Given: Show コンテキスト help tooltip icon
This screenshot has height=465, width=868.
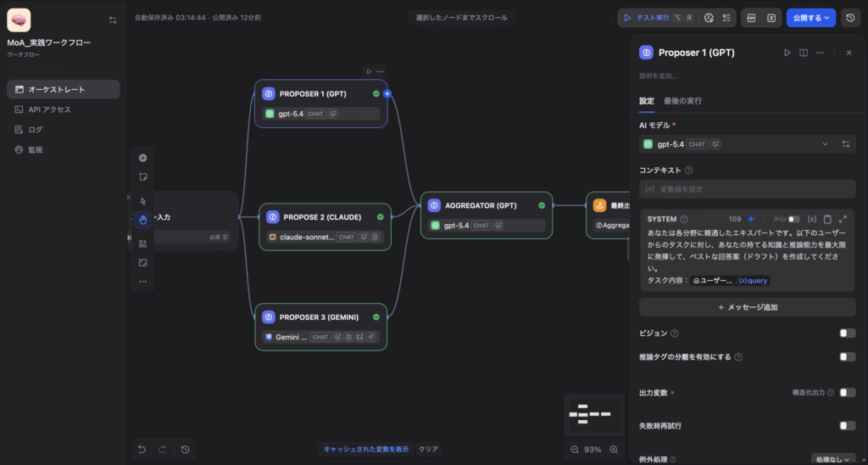Looking at the screenshot, I should tap(688, 171).
